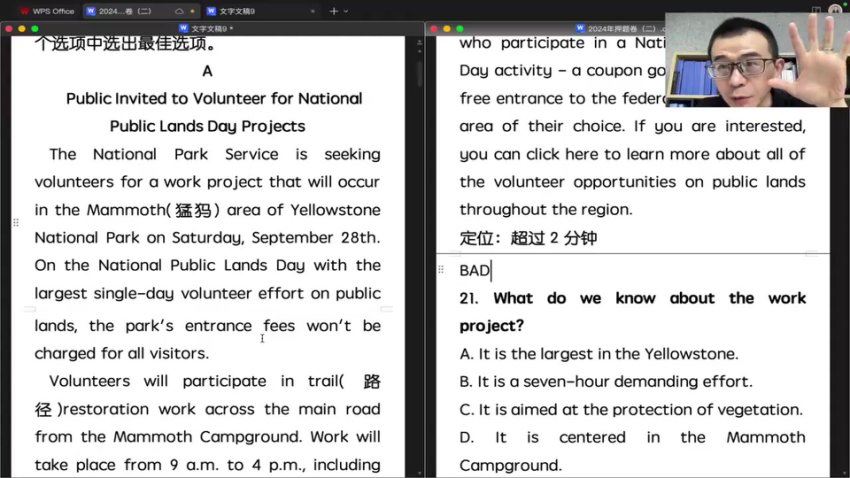
Task: Click option 'A. It is the largest in the Yellowstone.'
Action: tap(598, 354)
